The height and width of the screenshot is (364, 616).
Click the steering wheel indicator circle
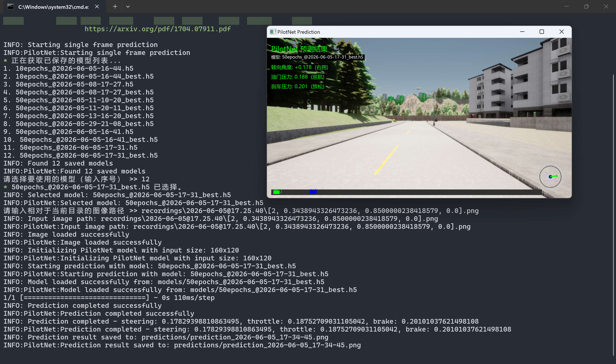[550, 177]
